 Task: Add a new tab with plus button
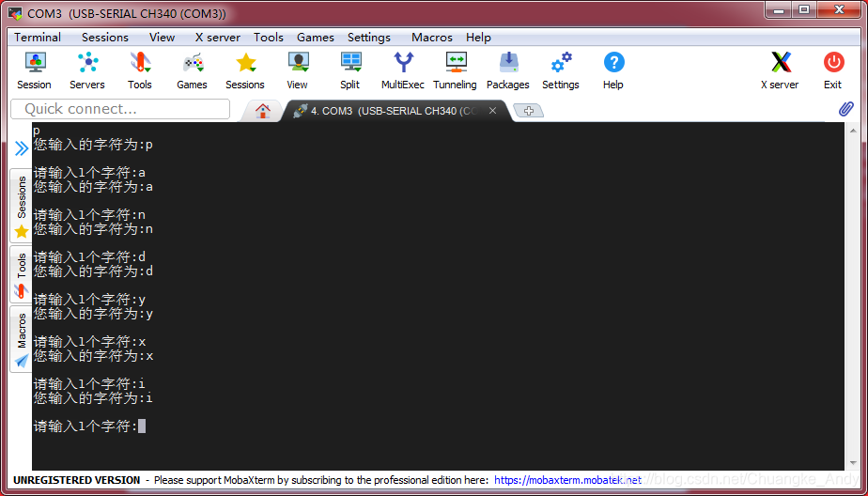529,111
